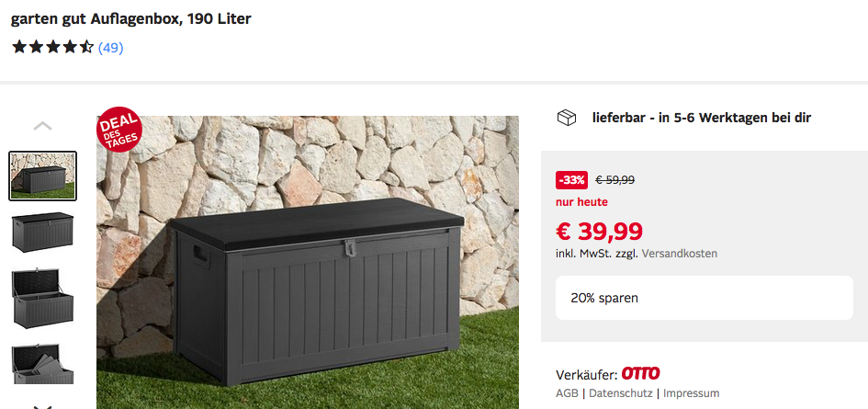Show previous thumbnails with up chevron
Screen dimensions: 868x409
tap(42, 126)
